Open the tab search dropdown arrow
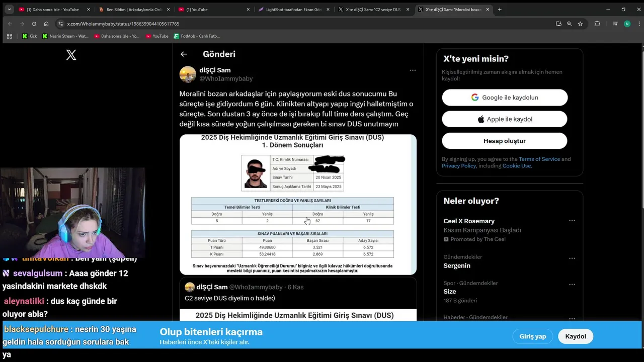644x362 pixels. click(x=9, y=9)
